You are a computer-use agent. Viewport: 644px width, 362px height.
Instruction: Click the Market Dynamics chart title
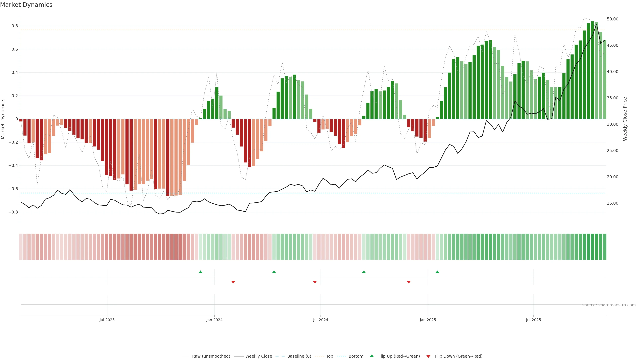point(26,5)
